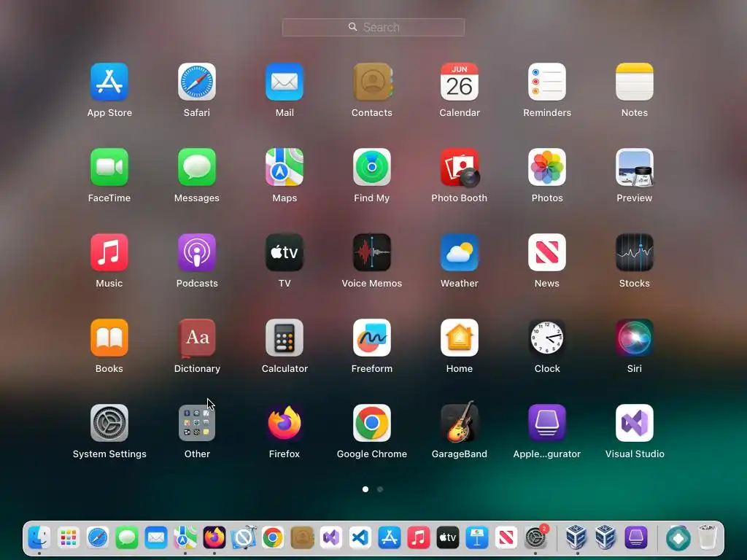
Task: Open Google Chrome from the Launchpad grid
Action: coord(372,423)
